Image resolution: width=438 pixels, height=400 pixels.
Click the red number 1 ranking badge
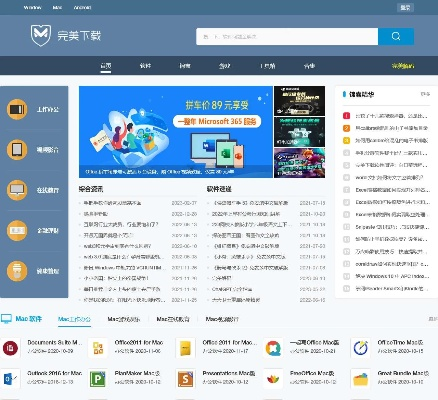pyautogui.click(x=346, y=116)
